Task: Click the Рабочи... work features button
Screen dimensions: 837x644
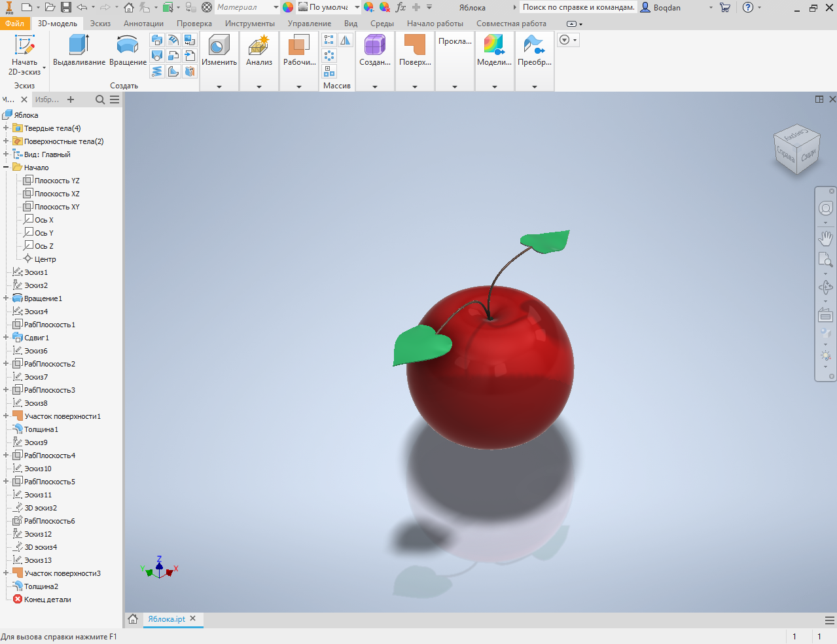Action: 299,50
